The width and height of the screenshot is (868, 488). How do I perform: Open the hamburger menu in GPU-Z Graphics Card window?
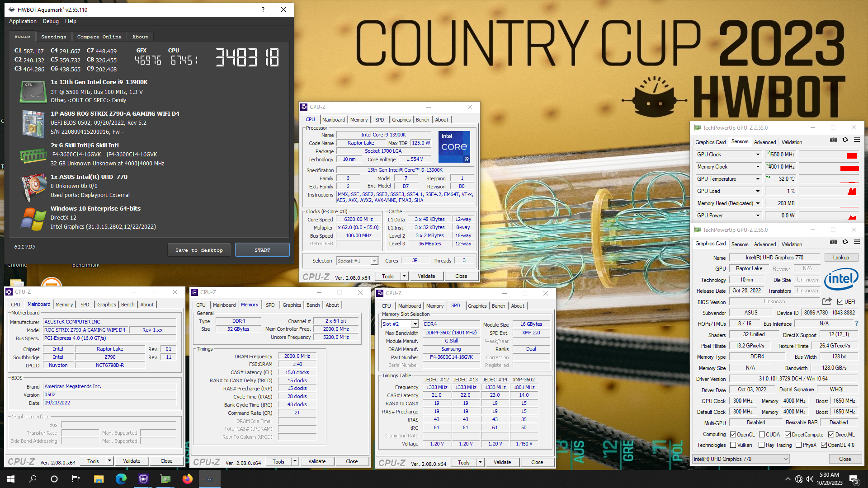click(x=857, y=242)
